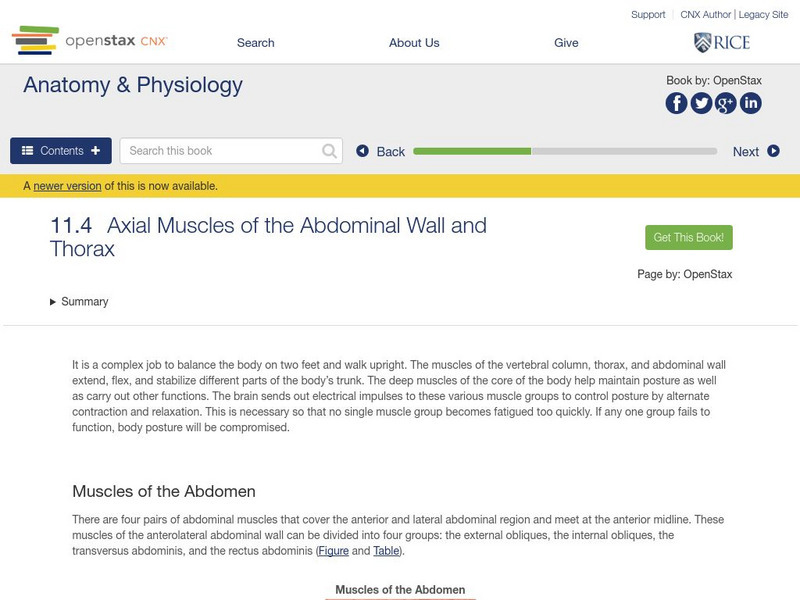800x600 pixels.
Task: Click the OpenStax CNX logo
Action: click(90, 41)
